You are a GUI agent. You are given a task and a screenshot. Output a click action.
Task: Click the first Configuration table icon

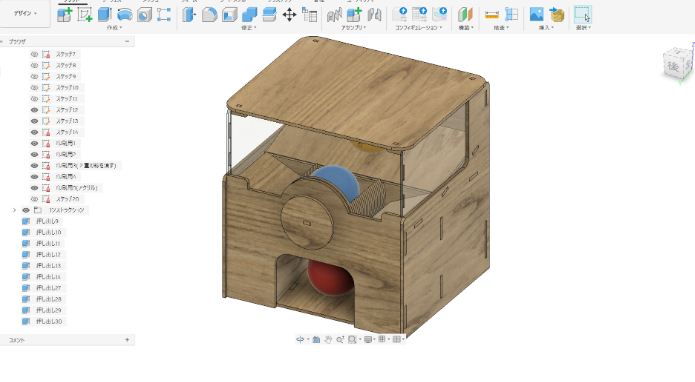(400, 15)
